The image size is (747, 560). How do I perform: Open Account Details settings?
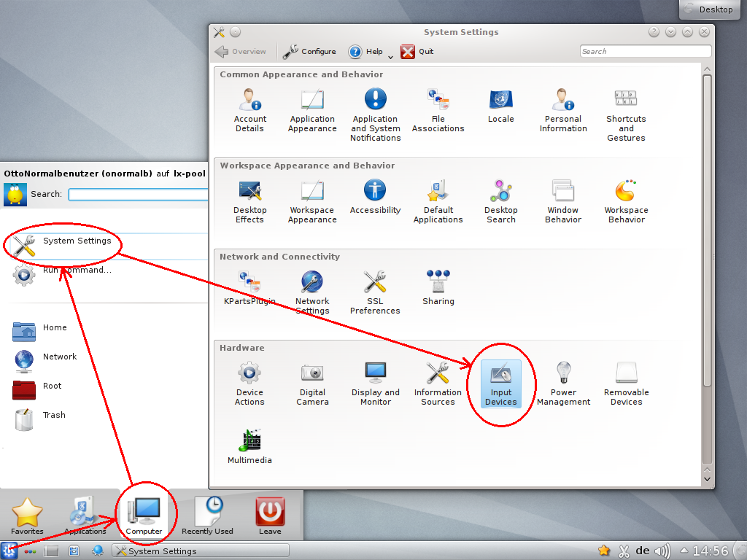pyautogui.click(x=249, y=111)
